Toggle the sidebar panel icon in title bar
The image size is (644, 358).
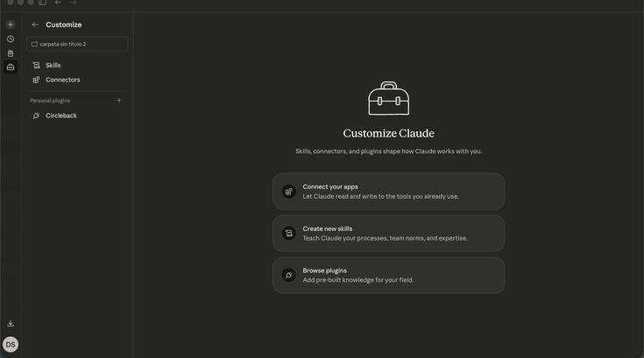point(42,3)
